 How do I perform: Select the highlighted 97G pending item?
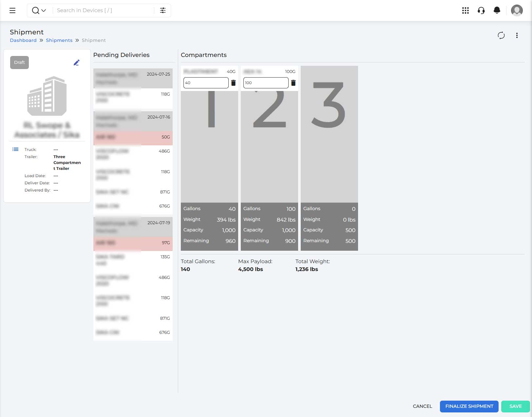point(133,243)
